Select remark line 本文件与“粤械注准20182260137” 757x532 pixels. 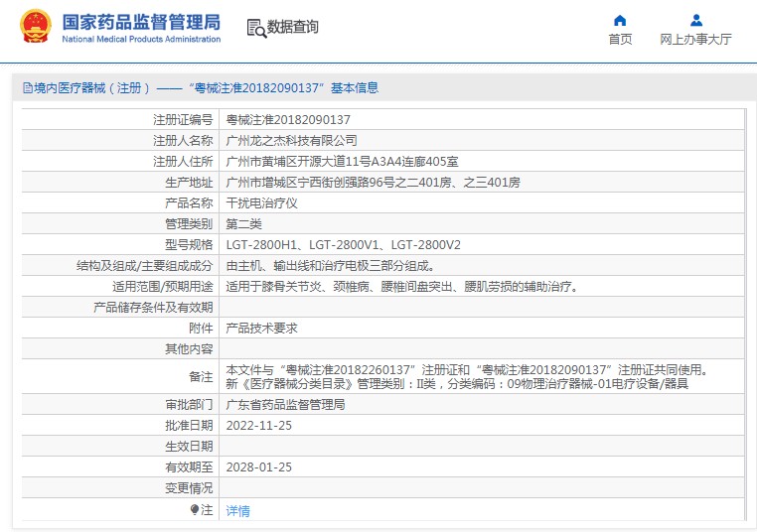[x=469, y=370]
